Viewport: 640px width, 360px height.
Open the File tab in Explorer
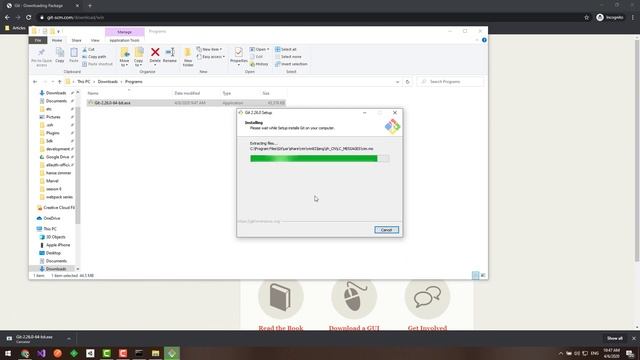38,40
